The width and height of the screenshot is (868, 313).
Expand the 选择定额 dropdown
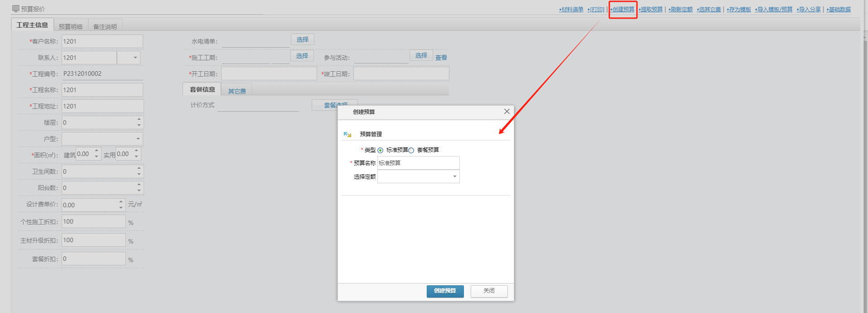454,176
